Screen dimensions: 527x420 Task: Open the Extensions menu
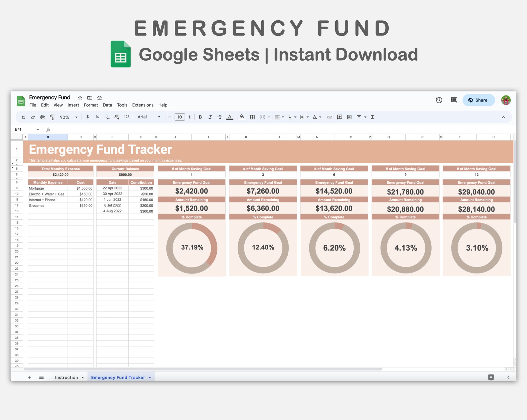[x=143, y=105]
